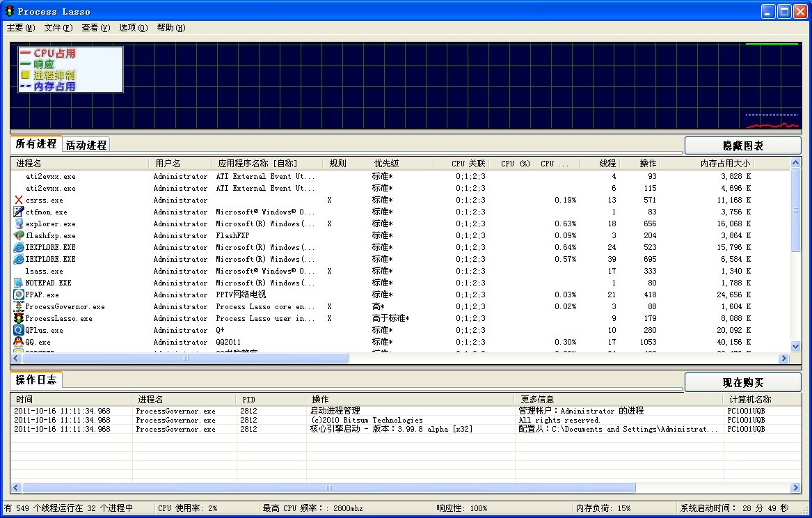Select the explorer.exe process icon

(19, 224)
